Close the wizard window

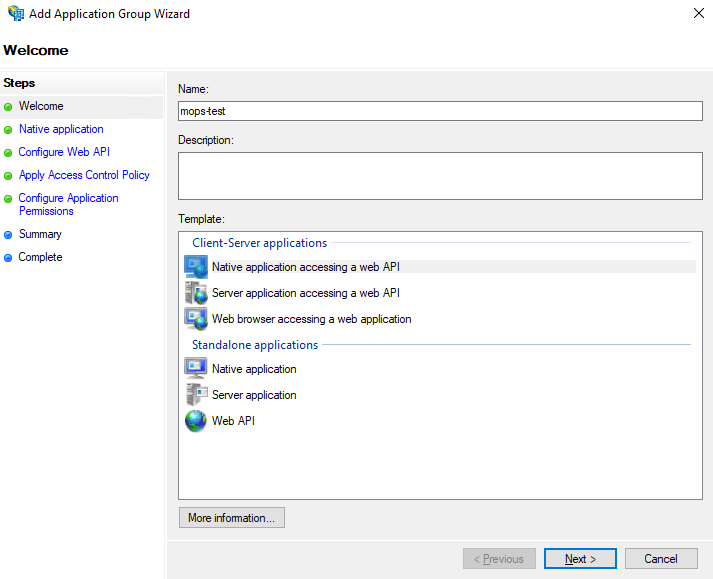point(695,14)
